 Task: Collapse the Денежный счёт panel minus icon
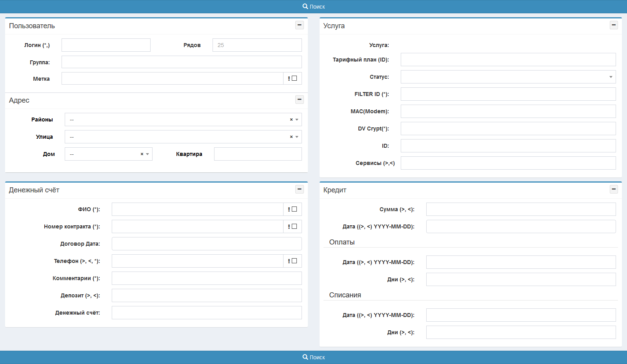coord(300,189)
